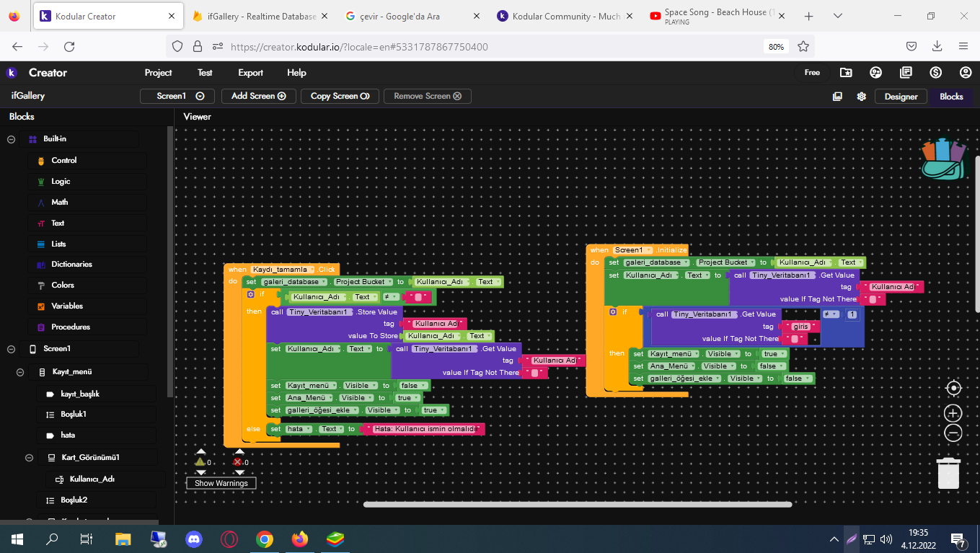Screen dimensions: 980x553
Task: Open the asset manager image icon
Action: 837,97
